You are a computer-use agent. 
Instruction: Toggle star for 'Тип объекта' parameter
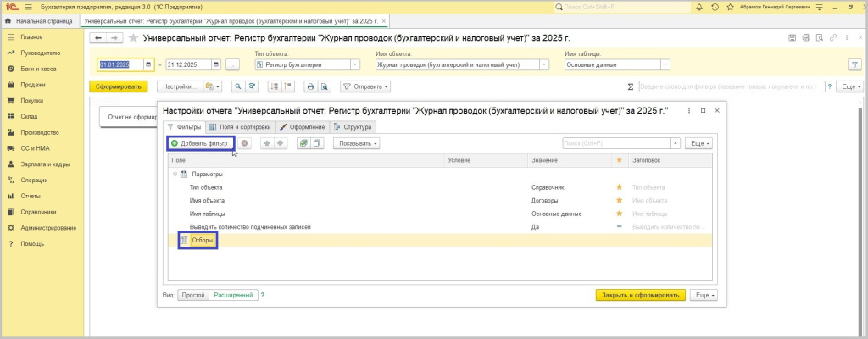[x=619, y=186]
